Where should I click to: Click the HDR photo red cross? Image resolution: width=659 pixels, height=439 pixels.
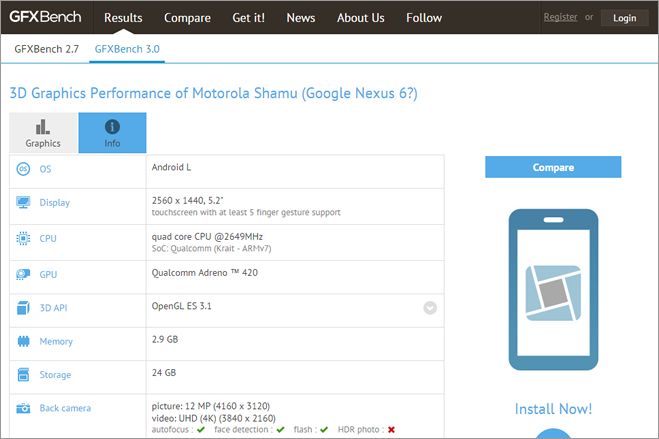(391, 430)
